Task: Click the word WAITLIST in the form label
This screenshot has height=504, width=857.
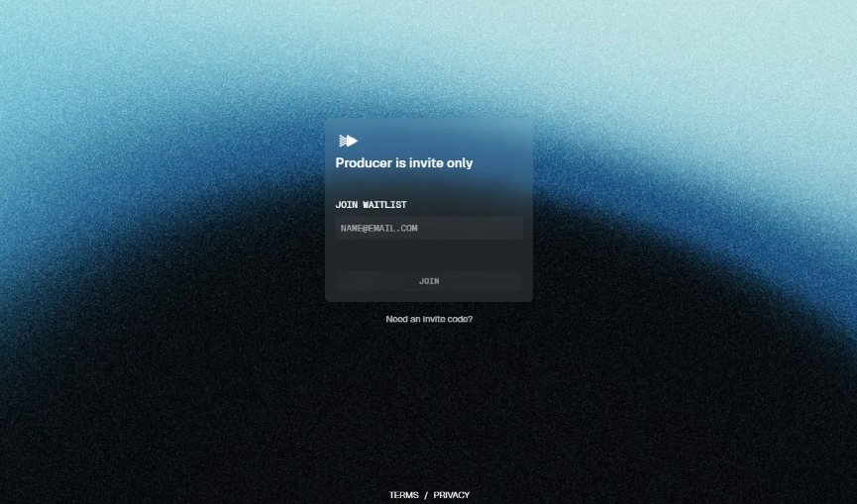Action: point(384,205)
